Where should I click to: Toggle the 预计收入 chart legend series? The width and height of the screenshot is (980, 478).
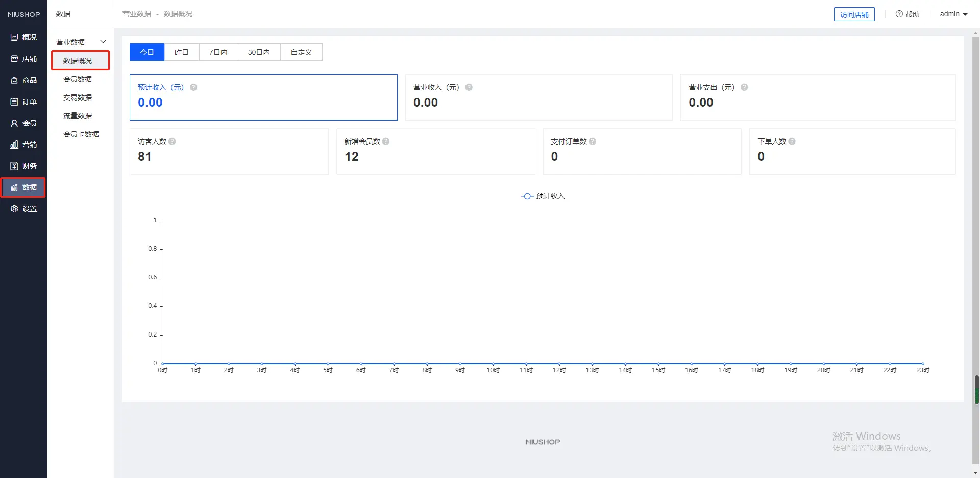point(543,196)
